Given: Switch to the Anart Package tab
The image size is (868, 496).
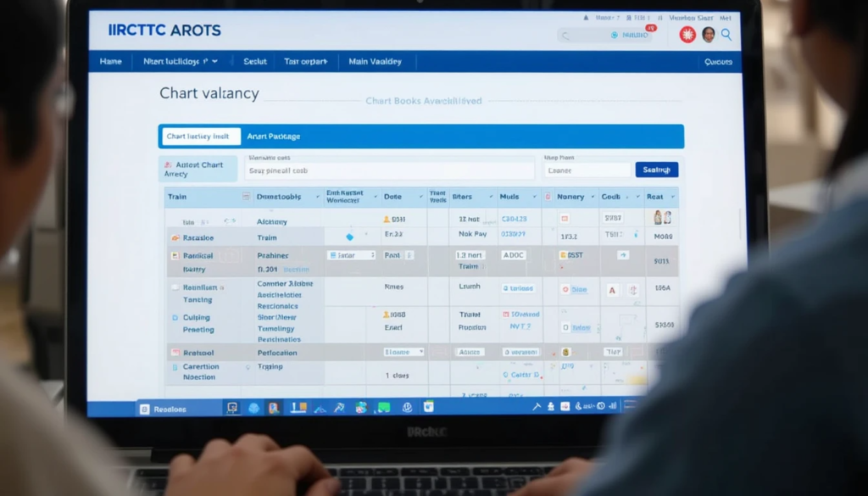Looking at the screenshot, I should click(x=273, y=137).
